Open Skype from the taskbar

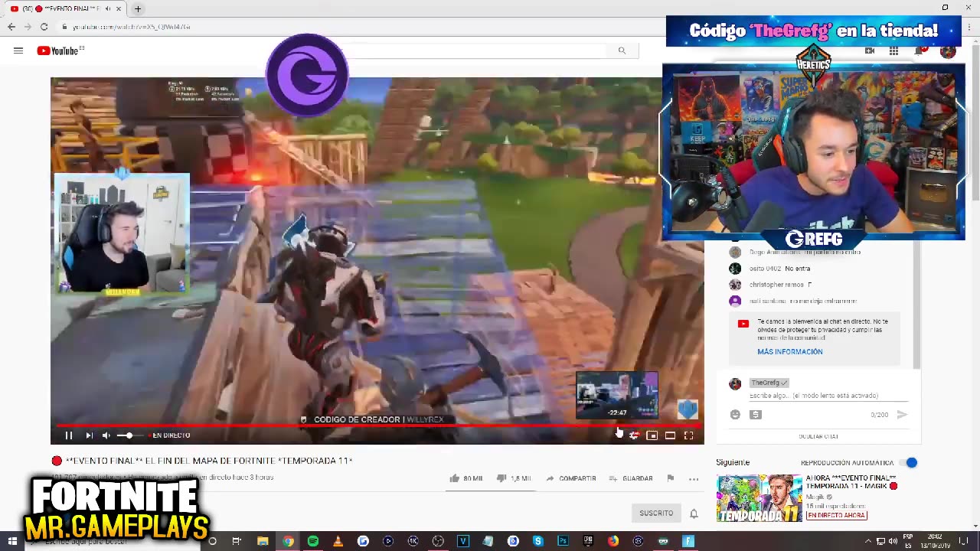click(x=538, y=541)
